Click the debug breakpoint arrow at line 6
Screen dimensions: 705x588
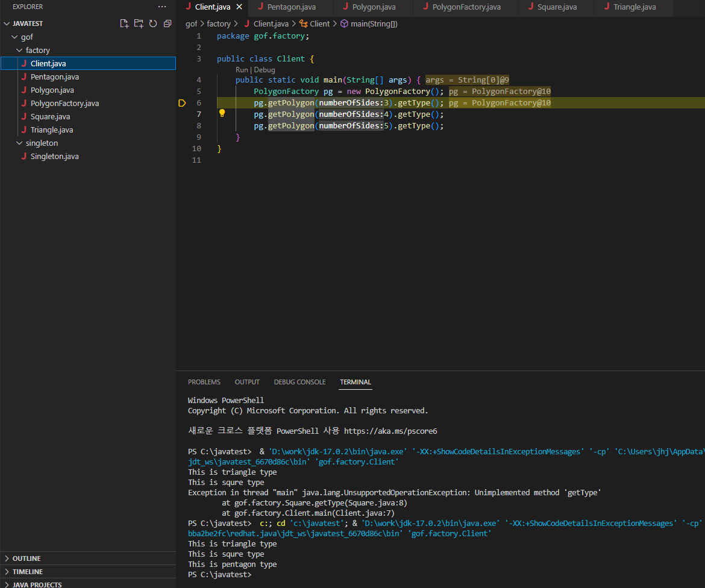pyautogui.click(x=182, y=103)
